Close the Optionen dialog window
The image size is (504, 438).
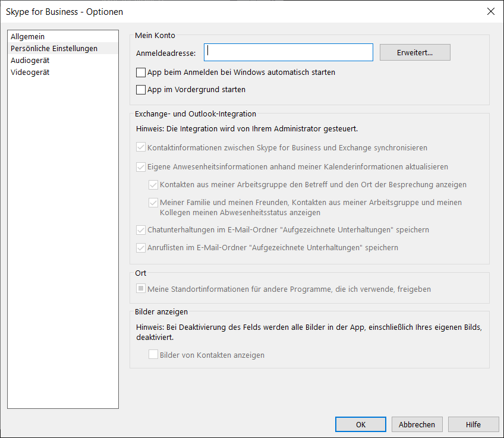(x=490, y=11)
